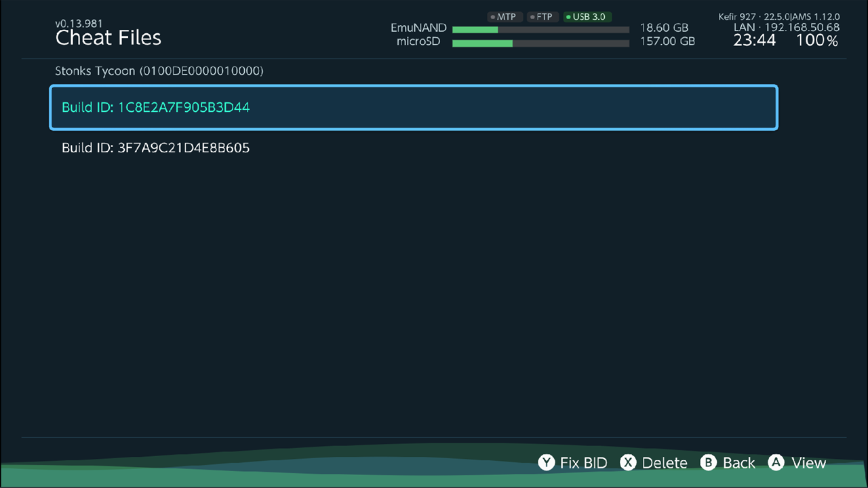Click the 100% battery indicator

click(x=817, y=41)
